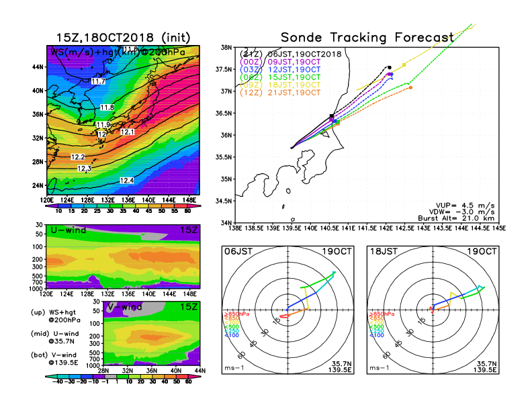
Task: Click the "Sonde Tracking Forecast" heading
Action: (367, 38)
